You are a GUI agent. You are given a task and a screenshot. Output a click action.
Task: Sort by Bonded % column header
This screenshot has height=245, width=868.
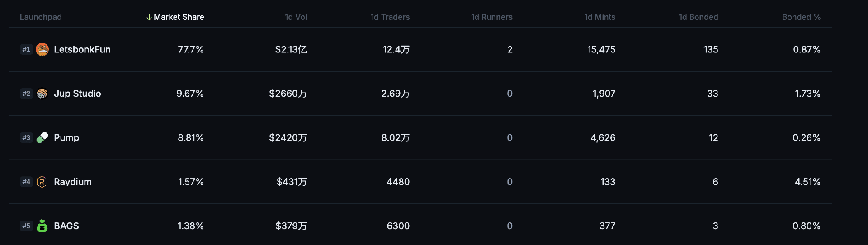click(801, 17)
